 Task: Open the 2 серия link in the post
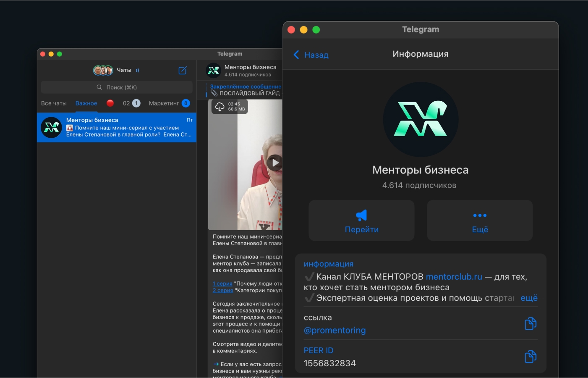223,290
